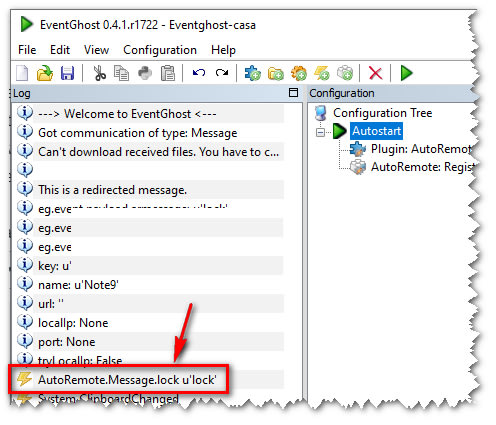
Task: Click the red X disable item icon
Action: point(375,73)
